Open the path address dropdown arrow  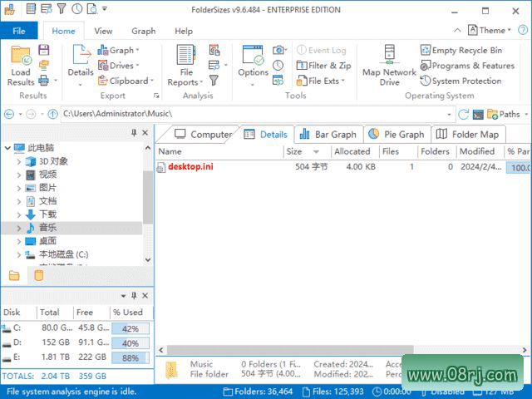point(449,115)
